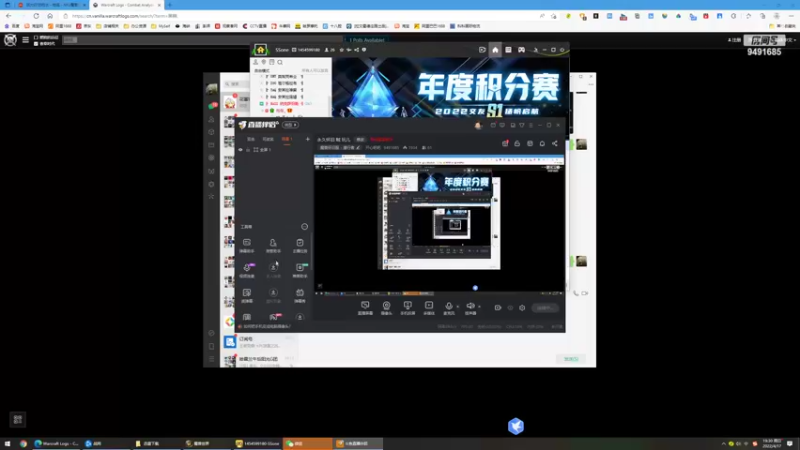800x450 pixels.
Task: Open the first tool in the third toolbox row
Action: [247, 295]
